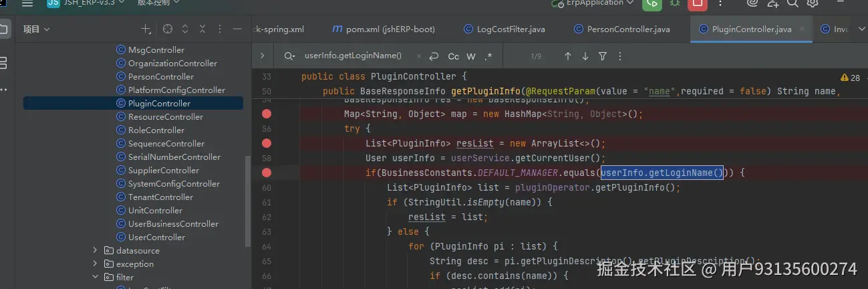The width and height of the screenshot is (868, 289).
Task: Open ErpApplication run configuration dropdown
Action: point(592,3)
